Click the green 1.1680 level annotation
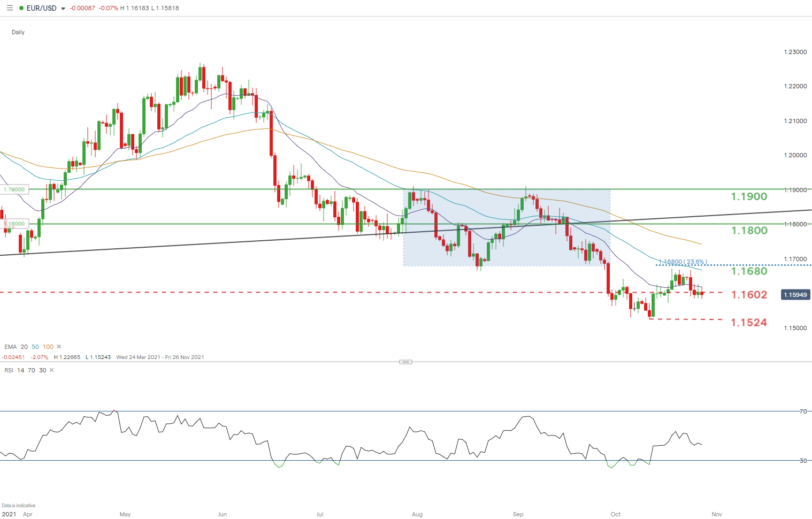Image resolution: width=812 pixels, height=519 pixels. coord(749,271)
